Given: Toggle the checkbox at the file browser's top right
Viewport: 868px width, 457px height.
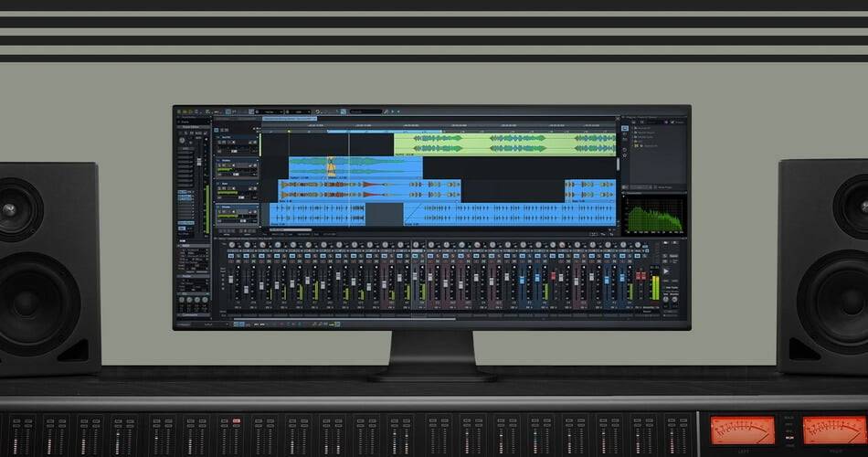Looking at the screenshot, I should click(673, 122).
